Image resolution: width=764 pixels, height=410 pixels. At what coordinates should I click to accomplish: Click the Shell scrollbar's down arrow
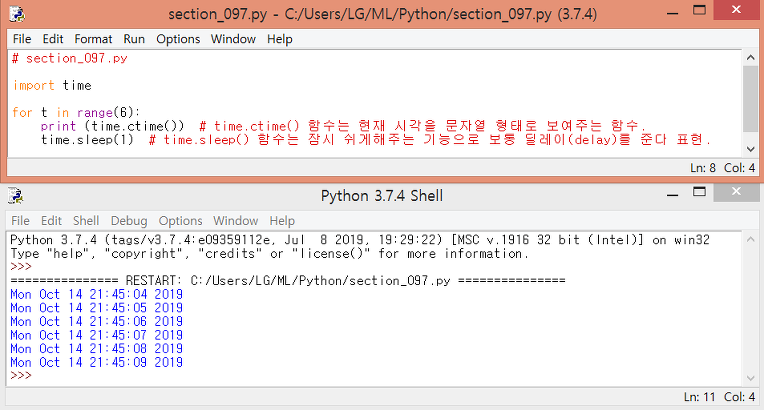pyautogui.click(x=750, y=378)
